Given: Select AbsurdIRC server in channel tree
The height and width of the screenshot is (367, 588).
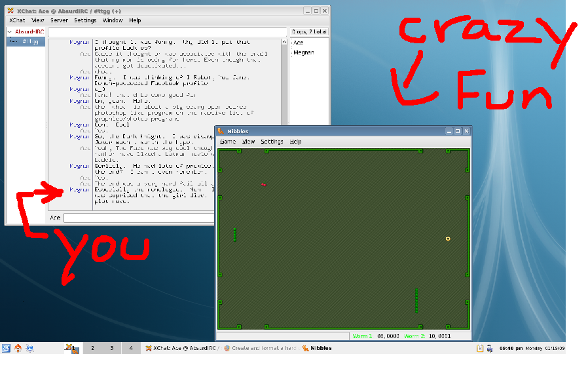Looking at the screenshot, I should click(x=29, y=32).
